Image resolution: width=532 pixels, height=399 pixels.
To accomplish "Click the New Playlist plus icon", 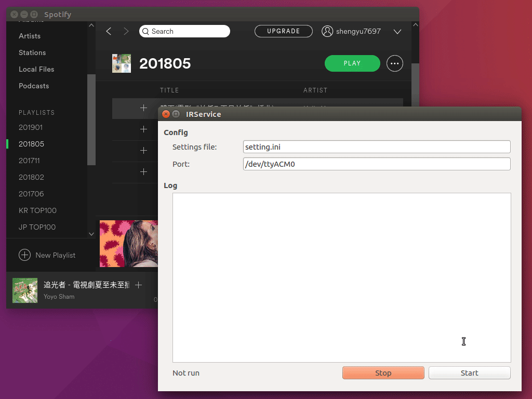I will [24, 255].
